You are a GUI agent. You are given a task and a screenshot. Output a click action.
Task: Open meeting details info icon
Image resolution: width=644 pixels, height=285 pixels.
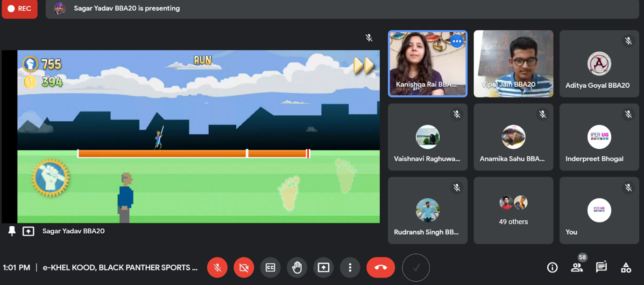[552, 267]
